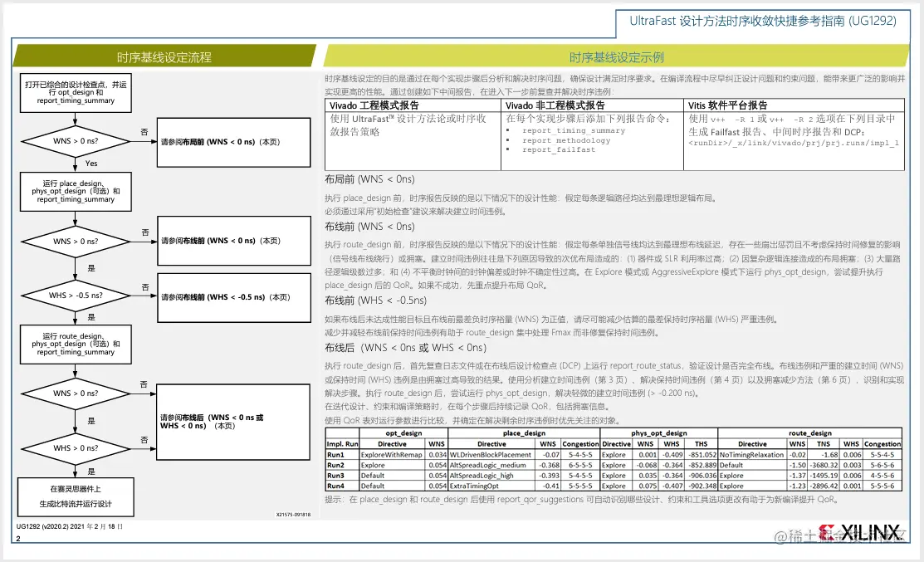Click the congestion value '5-6-5-6'
Screen dimensions: 924x562
[x=882, y=465]
